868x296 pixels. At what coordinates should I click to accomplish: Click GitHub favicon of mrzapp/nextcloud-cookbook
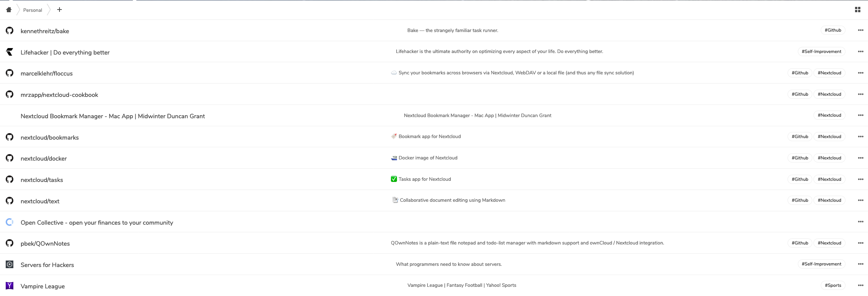[10, 94]
